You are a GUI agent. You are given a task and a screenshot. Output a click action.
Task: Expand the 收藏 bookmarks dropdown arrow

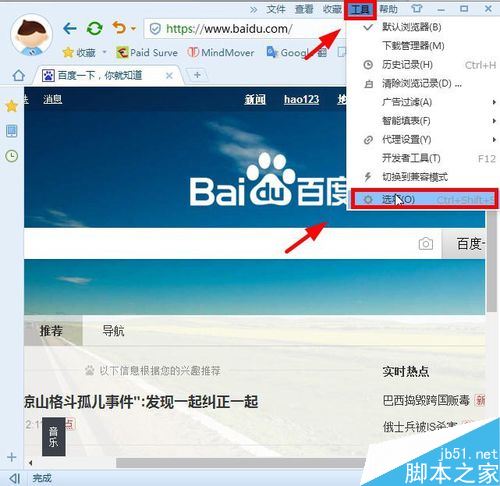point(104,52)
